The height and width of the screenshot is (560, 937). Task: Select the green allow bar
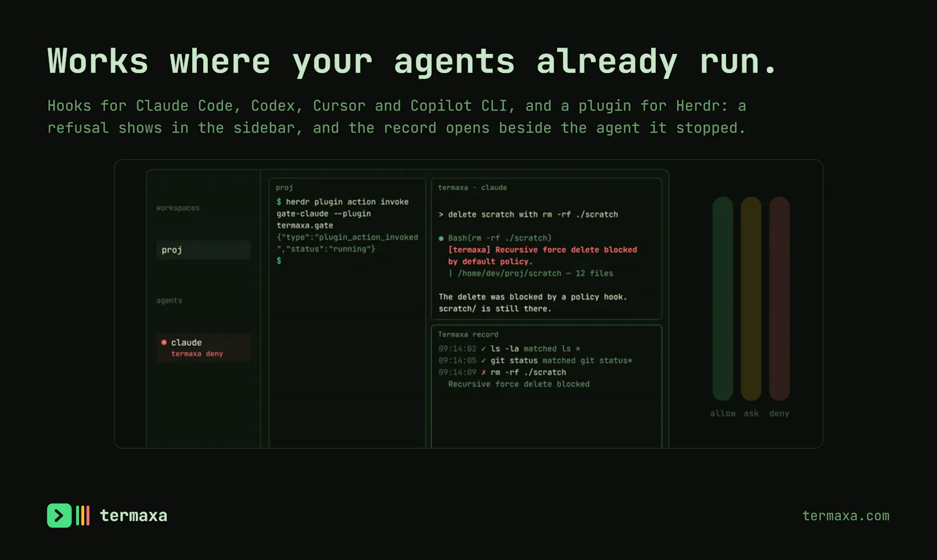[723, 298]
